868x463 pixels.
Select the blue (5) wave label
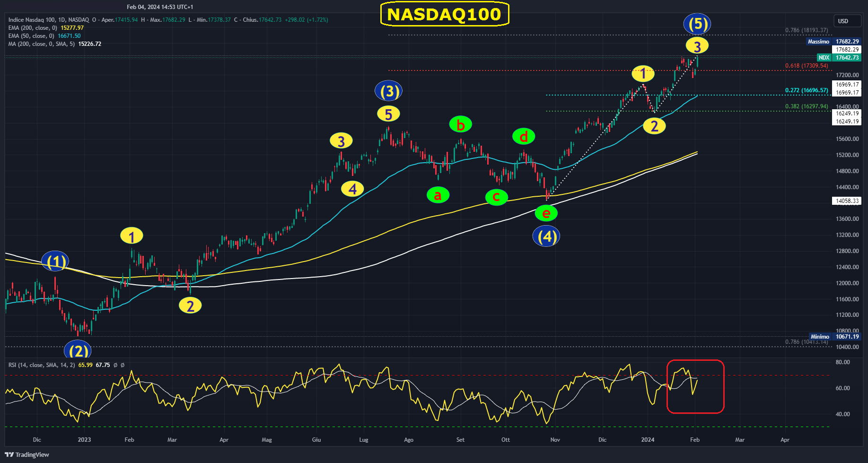[x=697, y=24]
